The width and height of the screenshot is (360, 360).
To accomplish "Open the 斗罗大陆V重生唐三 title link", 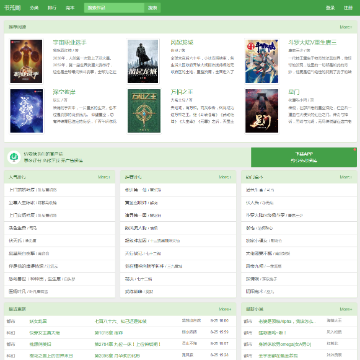I will (312, 42).
